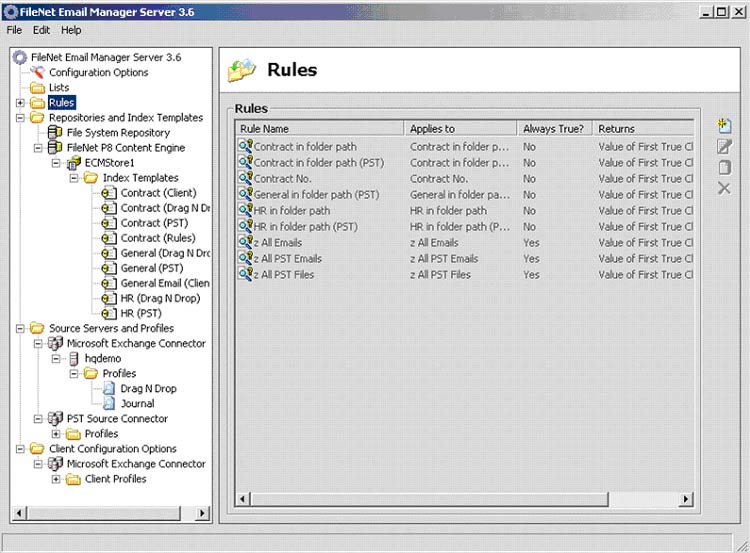This screenshot has width=750, height=553.
Task: Click the hqdemo server icon
Action: click(74, 358)
